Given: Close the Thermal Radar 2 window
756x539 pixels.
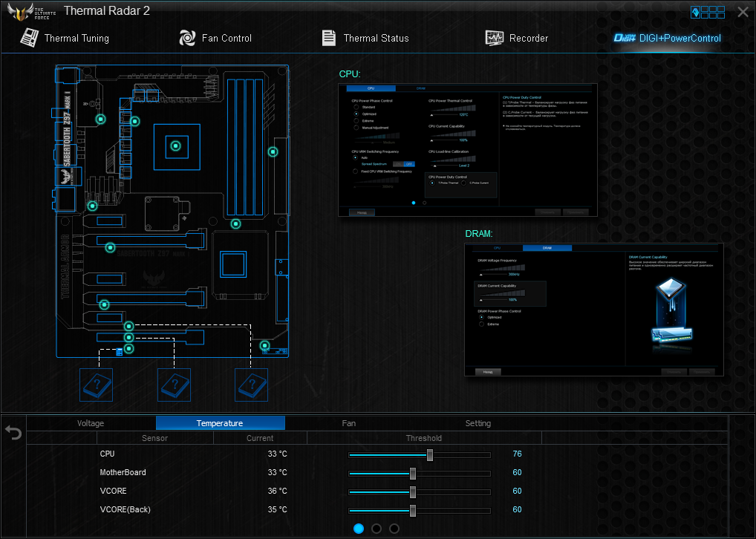Looking at the screenshot, I should tap(743, 12).
